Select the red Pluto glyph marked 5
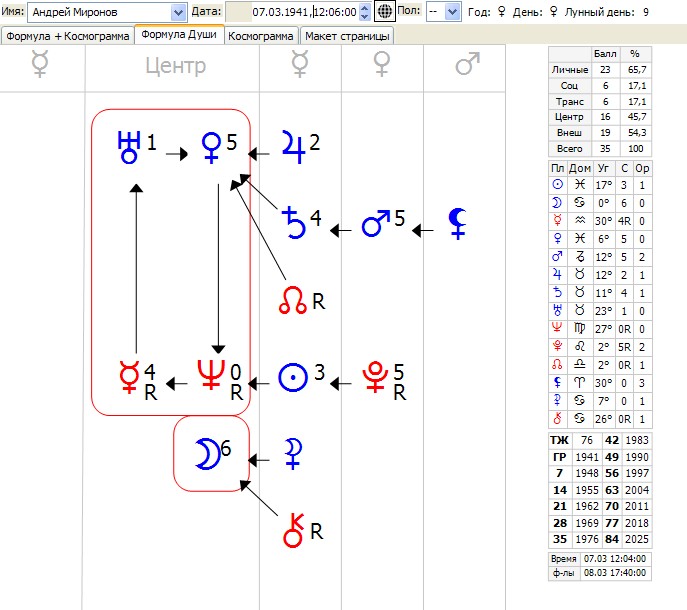Viewport: 687px width, 610px height. [375, 376]
